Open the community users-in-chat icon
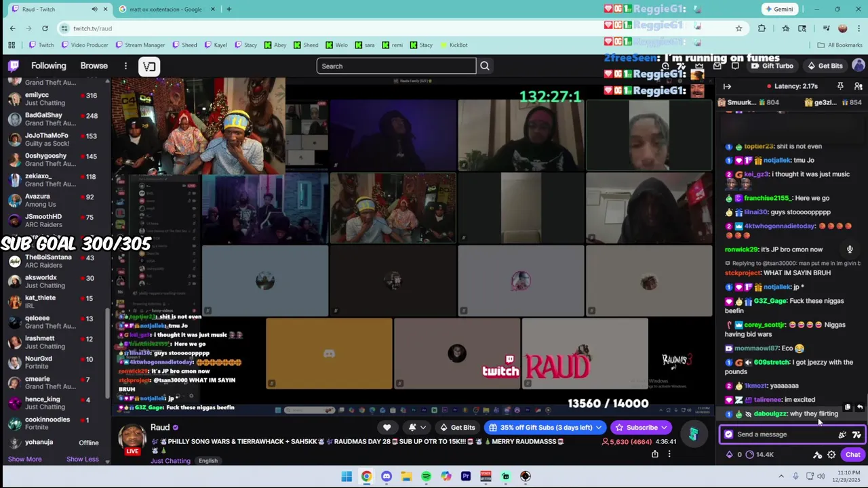Image resolution: width=868 pixels, height=488 pixels. coord(859,86)
